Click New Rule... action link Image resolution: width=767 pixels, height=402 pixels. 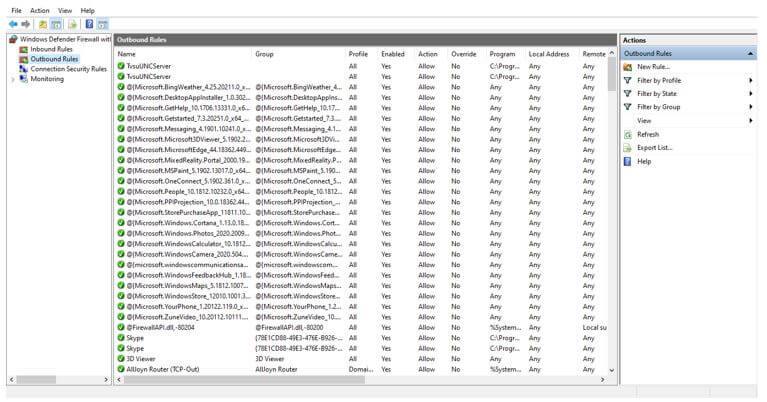653,67
